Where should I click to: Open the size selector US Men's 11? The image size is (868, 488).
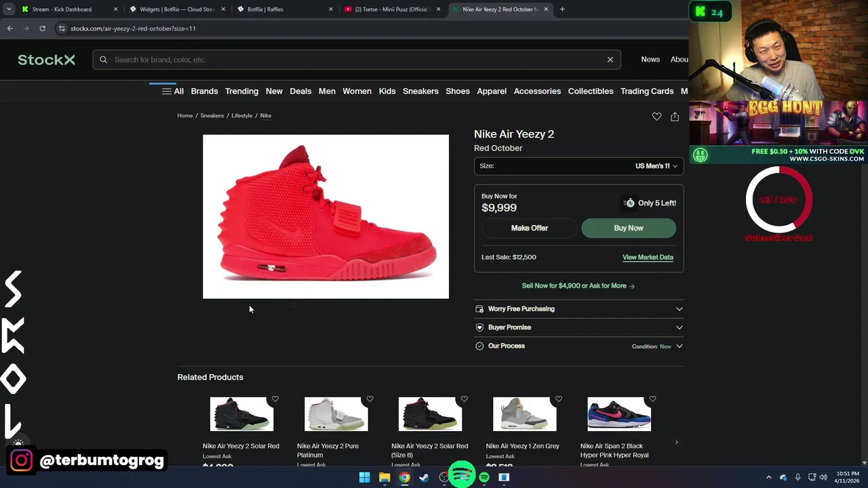(578, 166)
